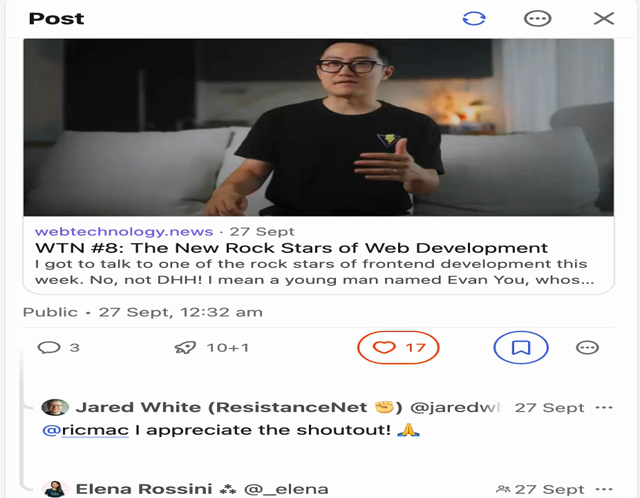The height and width of the screenshot is (498, 640).
Task: Open the header more-options ellipsis menu
Action: pos(537,19)
